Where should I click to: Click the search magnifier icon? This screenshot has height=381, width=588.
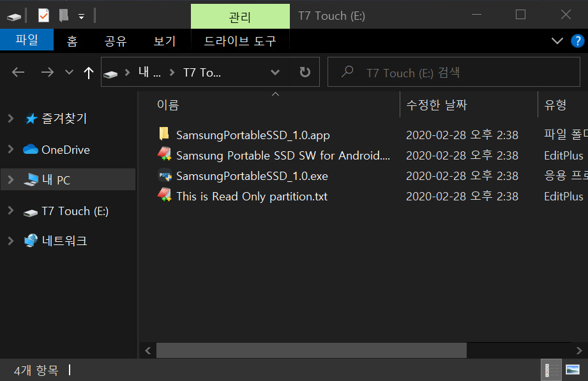coord(347,71)
